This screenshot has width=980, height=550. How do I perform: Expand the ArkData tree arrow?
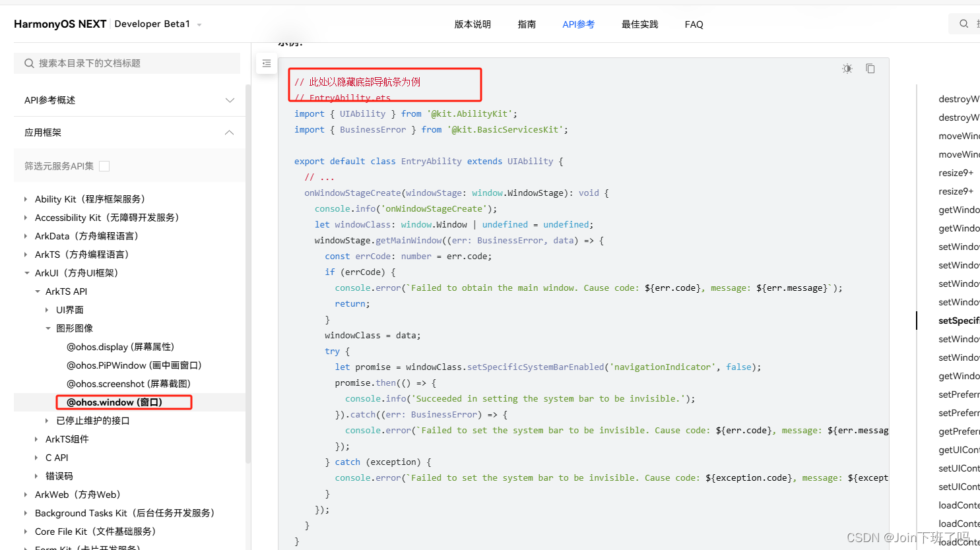click(x=26, y=236)
